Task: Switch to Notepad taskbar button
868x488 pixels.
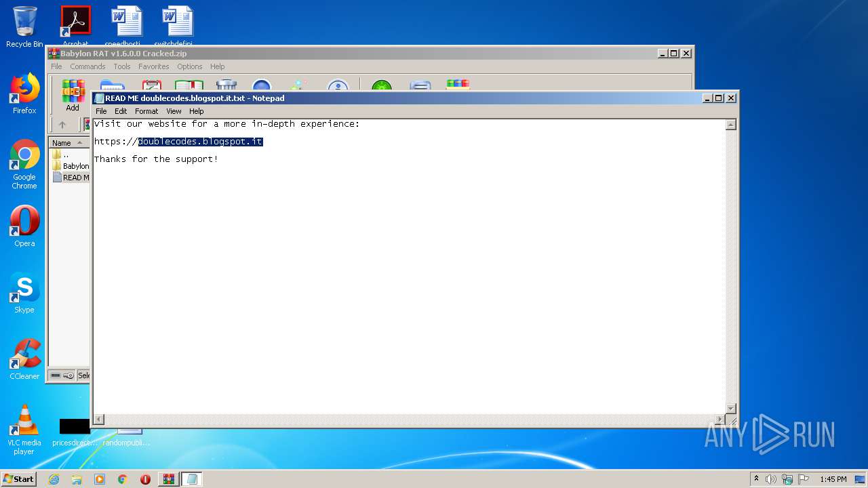Action: [x=192, y=479]
